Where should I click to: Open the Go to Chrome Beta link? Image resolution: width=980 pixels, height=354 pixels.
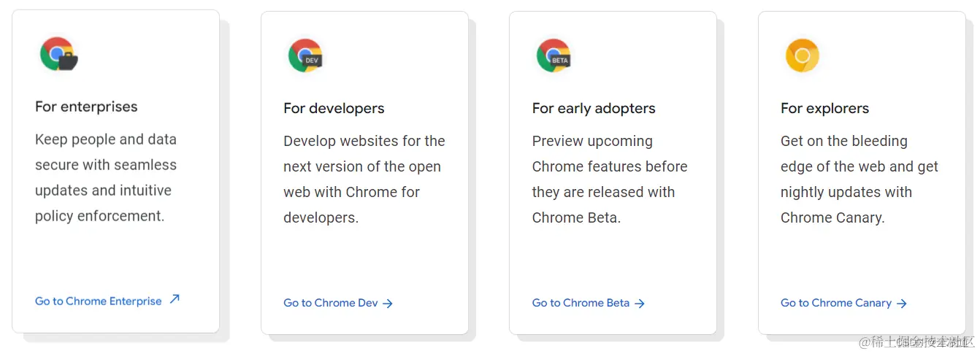pos(581,303)
